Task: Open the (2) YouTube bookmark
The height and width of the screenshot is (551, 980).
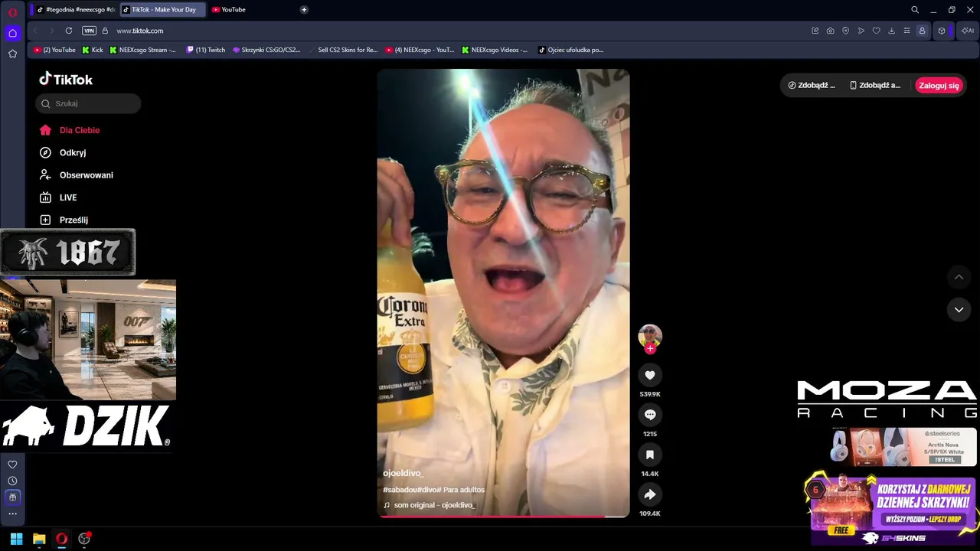Action: (54, 50)
